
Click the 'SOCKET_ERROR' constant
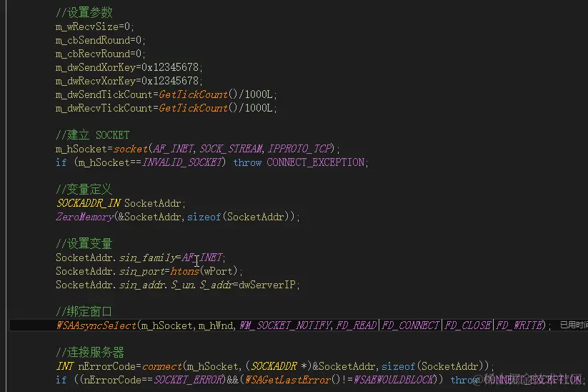[189, 380]
